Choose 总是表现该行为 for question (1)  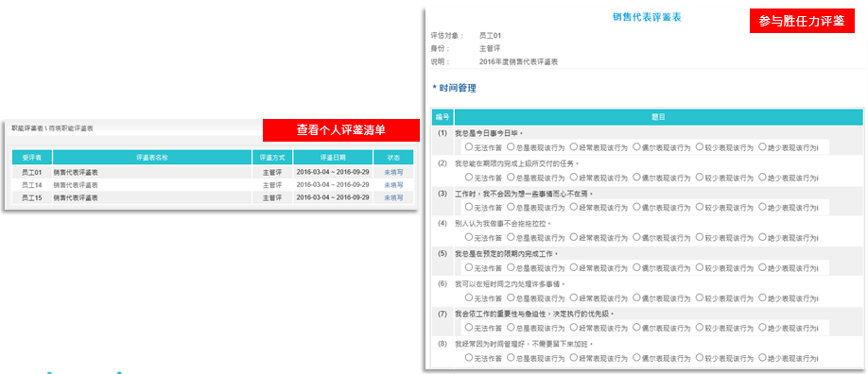511,147
